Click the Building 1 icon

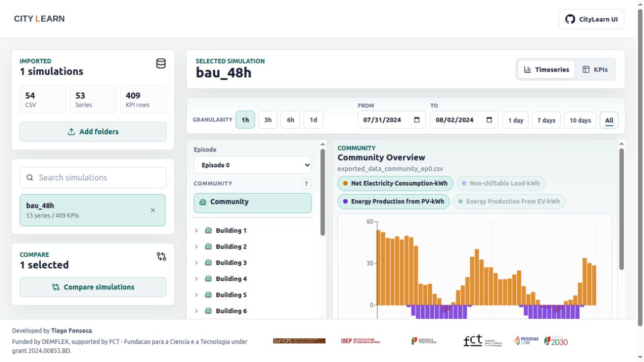(x=208, y=231)
